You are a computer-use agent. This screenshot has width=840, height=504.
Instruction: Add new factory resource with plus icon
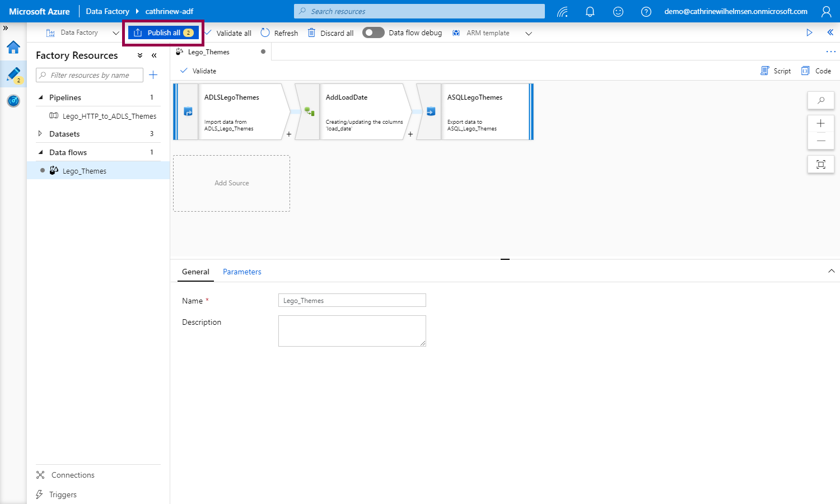tap(153, 75)
